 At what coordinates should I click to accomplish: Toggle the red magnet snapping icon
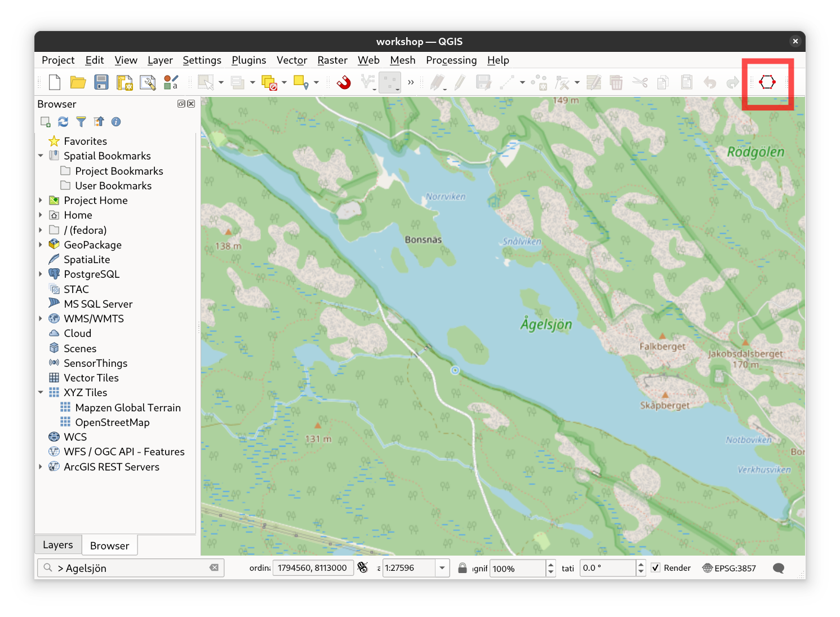click(344, 83)
